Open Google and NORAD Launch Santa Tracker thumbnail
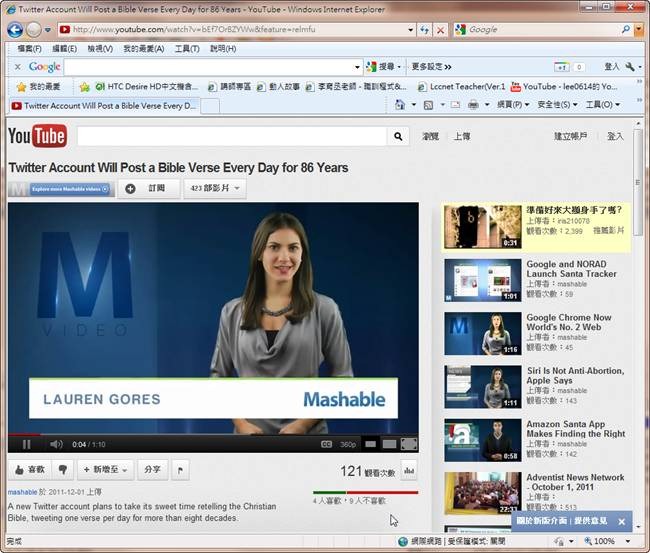650x553 pixels. coord(483,280)
